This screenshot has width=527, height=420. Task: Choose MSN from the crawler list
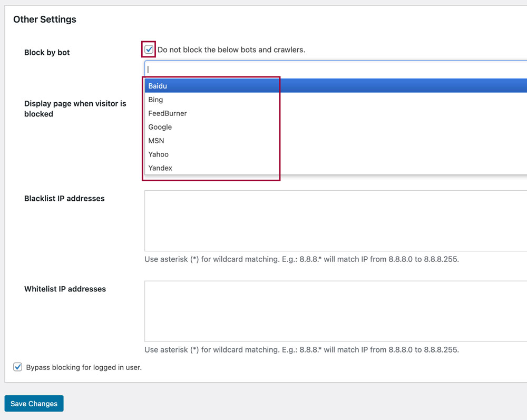[156, 141]
